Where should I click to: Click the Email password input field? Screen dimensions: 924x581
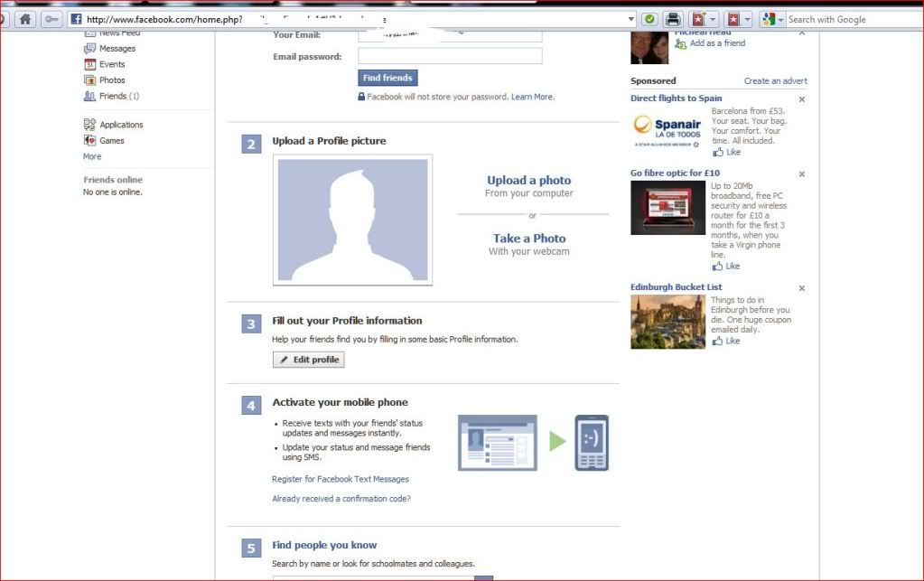coord(450,57)
